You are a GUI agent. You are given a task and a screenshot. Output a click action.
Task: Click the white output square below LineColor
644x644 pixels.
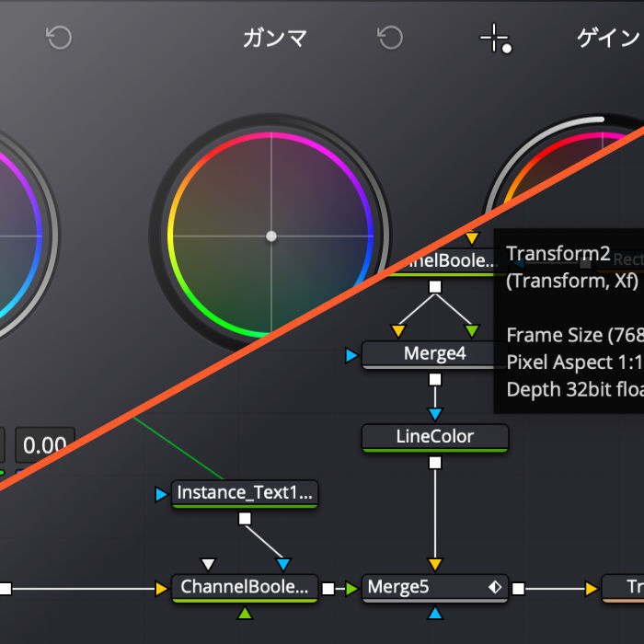point(435,463)
